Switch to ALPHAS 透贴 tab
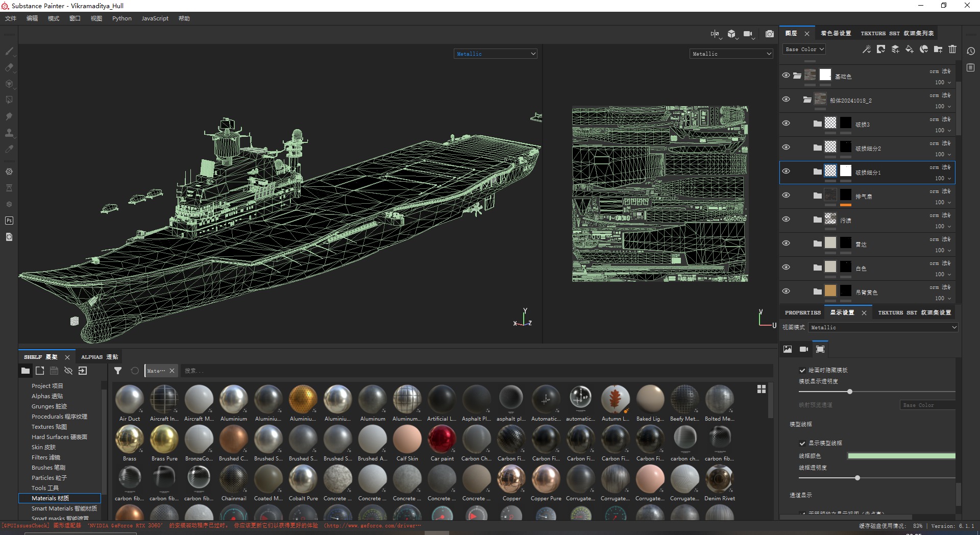The width and height of the screenshot is (980, 535). 100,357
